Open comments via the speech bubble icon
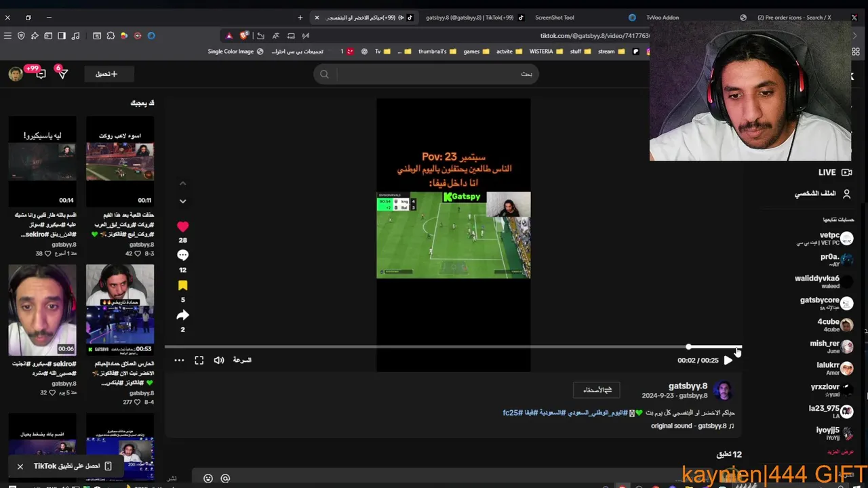Viewport: 868px width, 488px height. 182,256
